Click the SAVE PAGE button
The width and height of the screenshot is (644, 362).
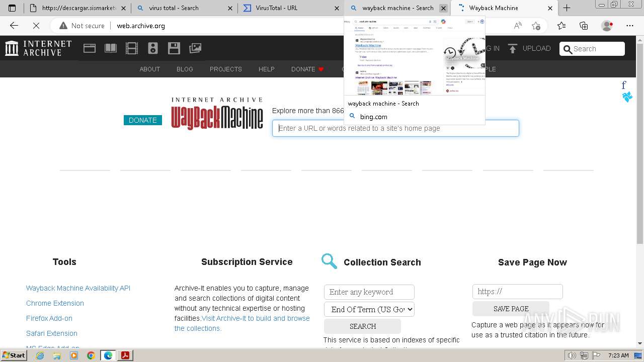511,309
